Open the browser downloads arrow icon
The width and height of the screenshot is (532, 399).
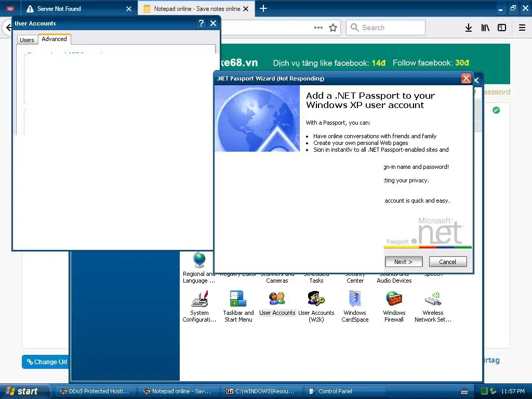click(x=469, y=28)
